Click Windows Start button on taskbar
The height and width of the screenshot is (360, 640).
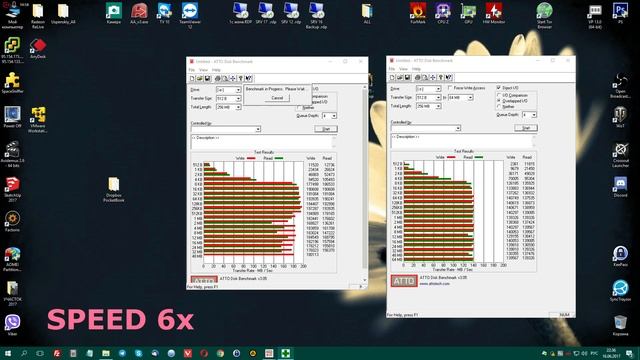(x=7, y=353)
